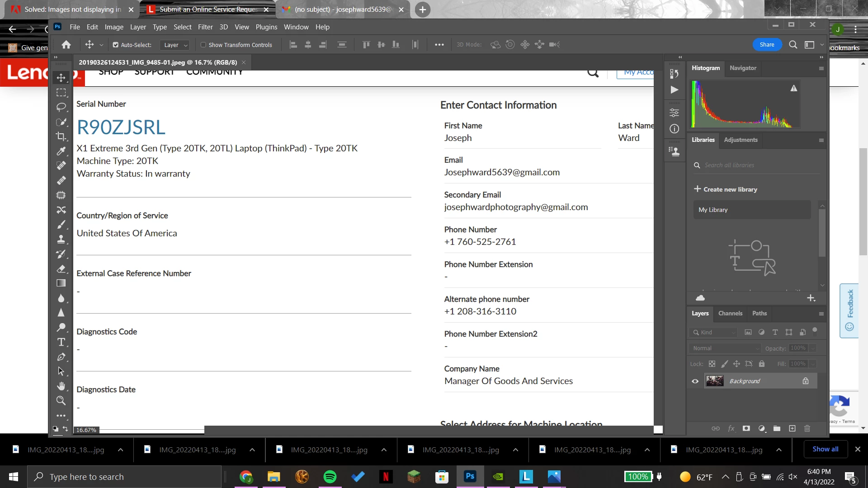Select the Eyedropper tool
868x488 pixels.
61,151
